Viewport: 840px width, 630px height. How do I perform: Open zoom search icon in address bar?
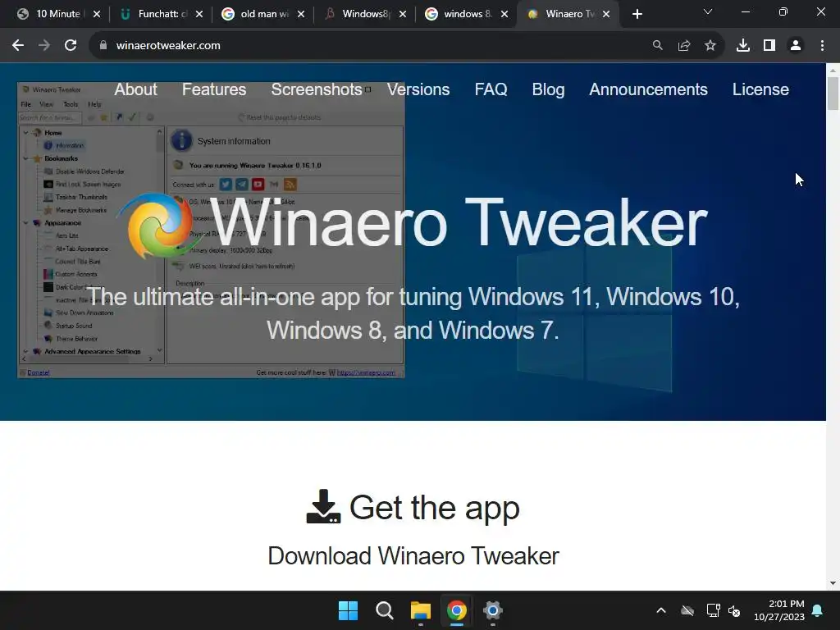(x=657, y=46)
